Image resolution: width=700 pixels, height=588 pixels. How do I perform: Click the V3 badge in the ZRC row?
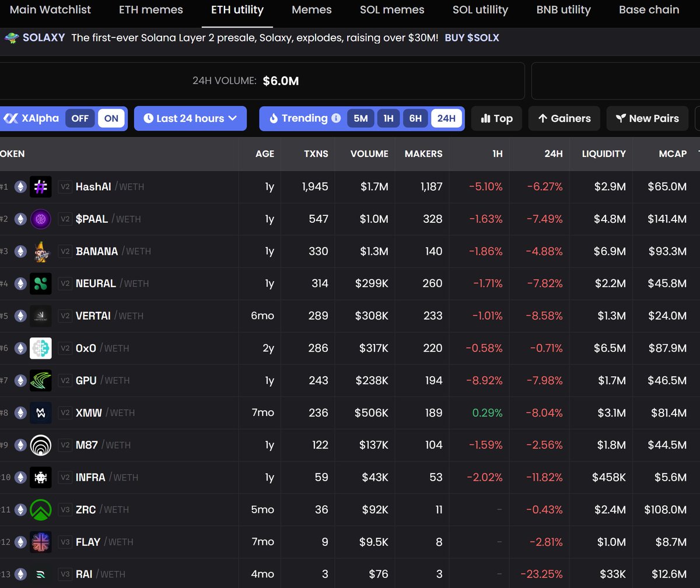click(65, 509)
